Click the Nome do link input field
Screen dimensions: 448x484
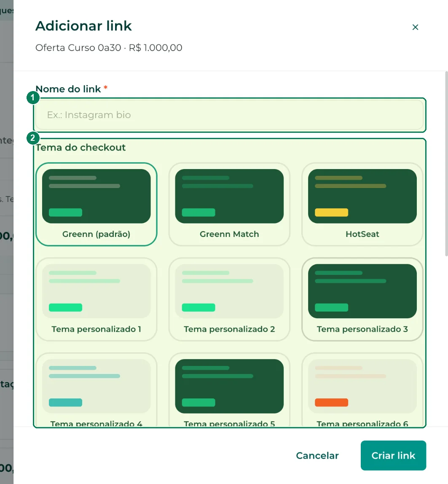(x=230, y=115)
